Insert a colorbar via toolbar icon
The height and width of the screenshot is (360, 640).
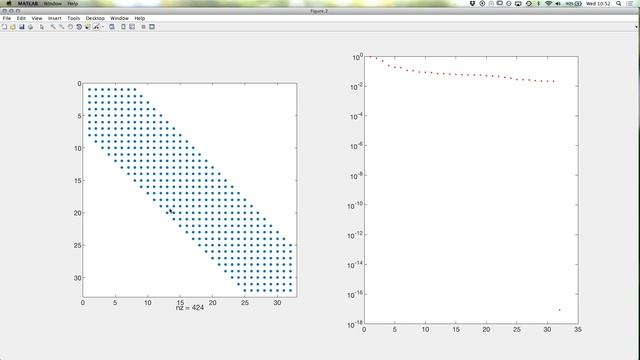[x=123, y=27]
